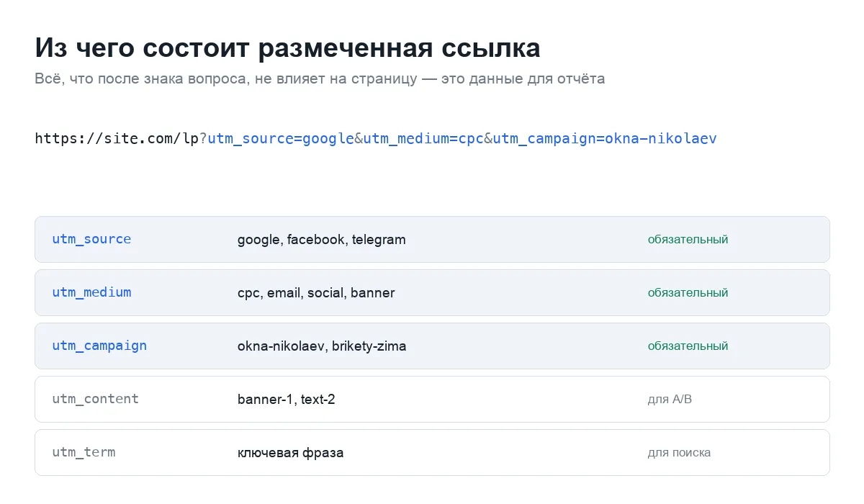Click "обязательный" label in the utm_source row
864x504 pixels.
688,240
